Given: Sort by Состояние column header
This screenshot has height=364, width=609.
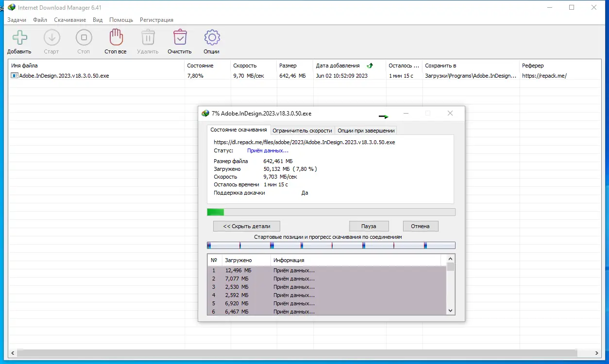Looking at the screenshot, I should [x=207, y=66].
